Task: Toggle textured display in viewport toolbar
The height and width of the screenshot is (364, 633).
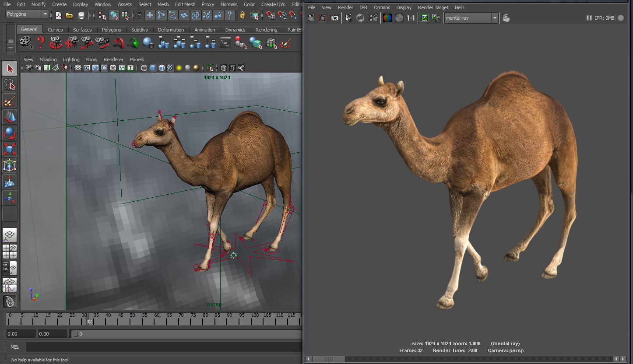Action: (170, 68)
